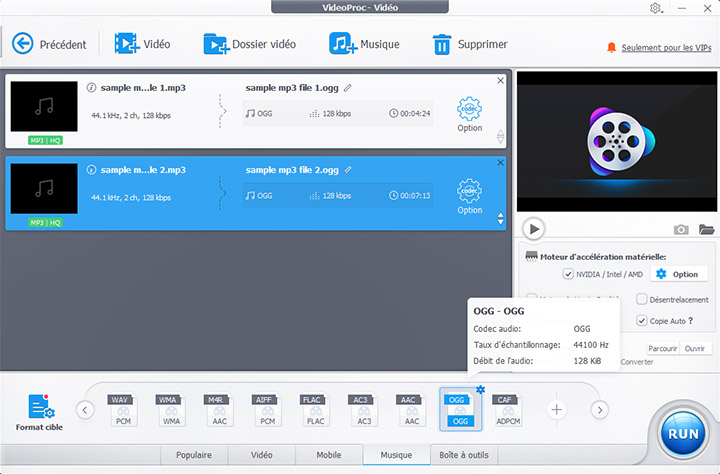Open the settings gear in title bar
The width and height of the screenshot is (720, 474).
coord(655,8)
